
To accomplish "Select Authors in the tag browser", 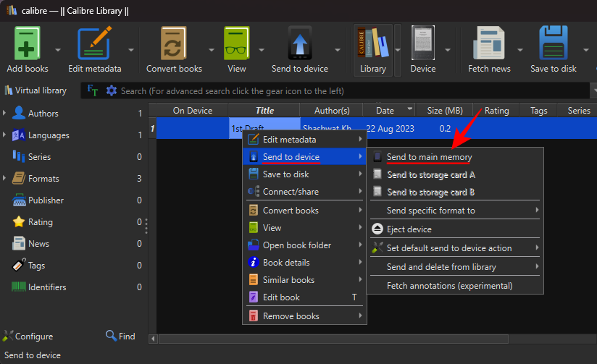I will (x=43, y=114).
